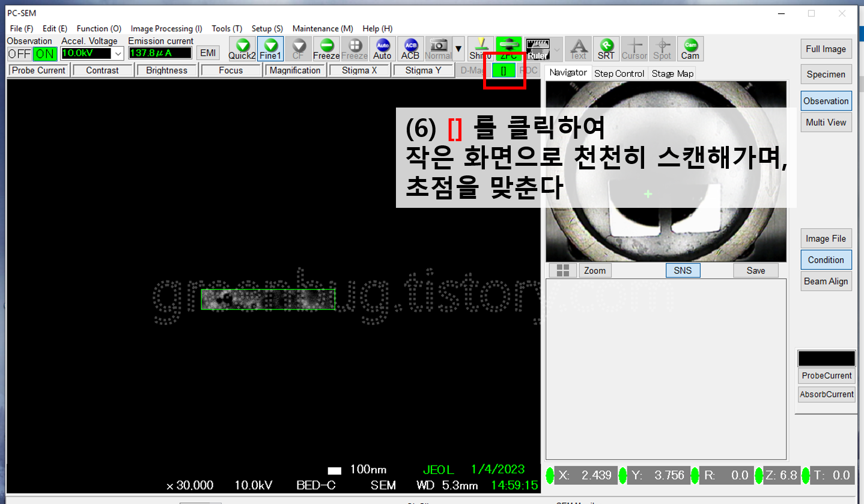The image size is (864, 504).
Task: Open the capture mode dropdown arrow
Action: (x=459, y=49)
